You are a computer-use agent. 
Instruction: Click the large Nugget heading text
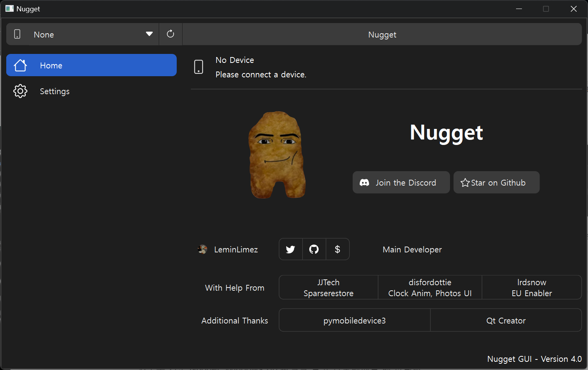pos(446,132)
